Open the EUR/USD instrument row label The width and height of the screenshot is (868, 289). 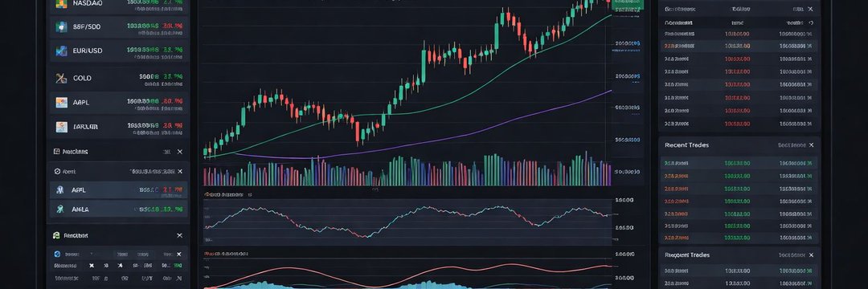88,51
